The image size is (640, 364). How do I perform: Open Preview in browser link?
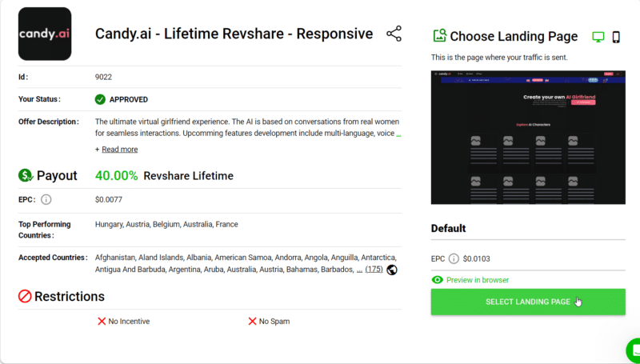coord(477,280)
